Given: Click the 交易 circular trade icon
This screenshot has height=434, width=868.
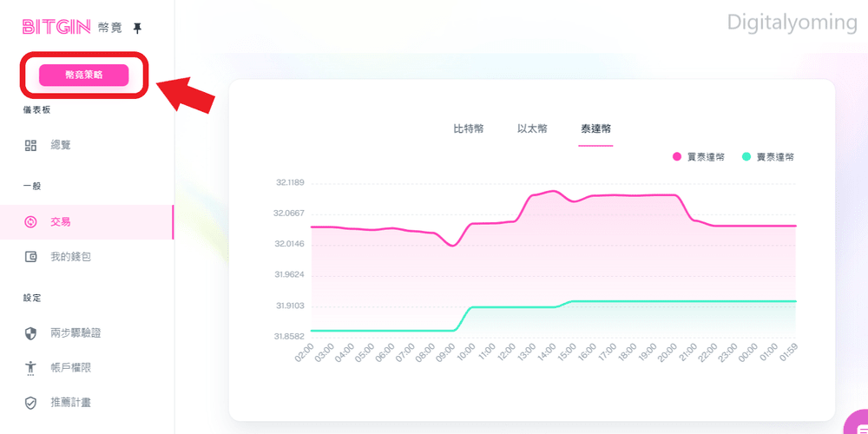Looking at the screenshot, I should (x=31, y=222).
